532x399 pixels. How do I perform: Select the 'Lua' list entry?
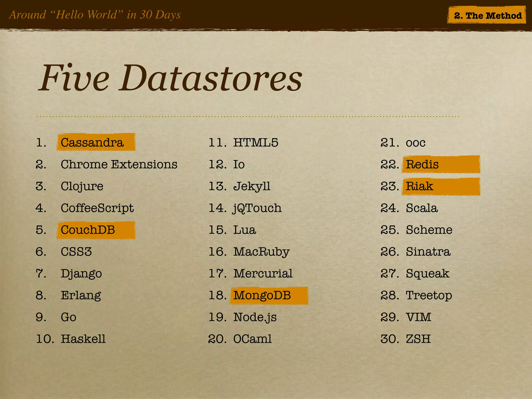(x=244, y=230)
